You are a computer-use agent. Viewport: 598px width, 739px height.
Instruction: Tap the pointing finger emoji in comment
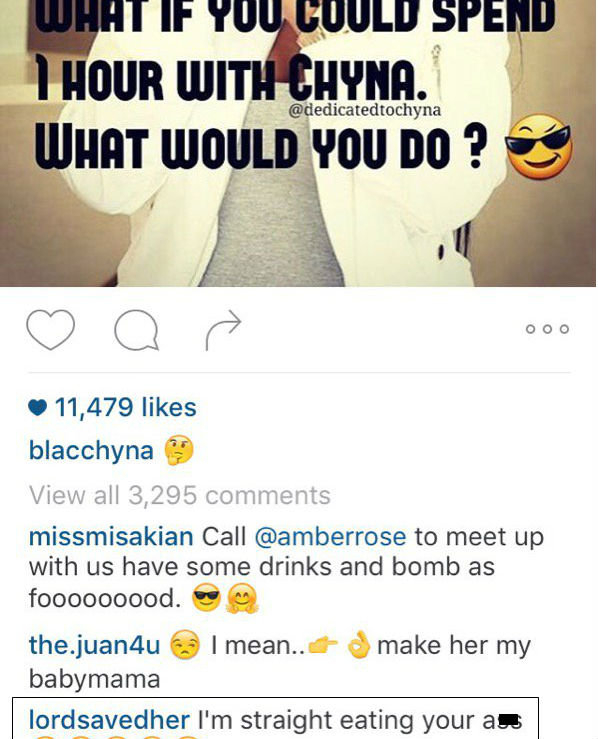click(323, 645)
